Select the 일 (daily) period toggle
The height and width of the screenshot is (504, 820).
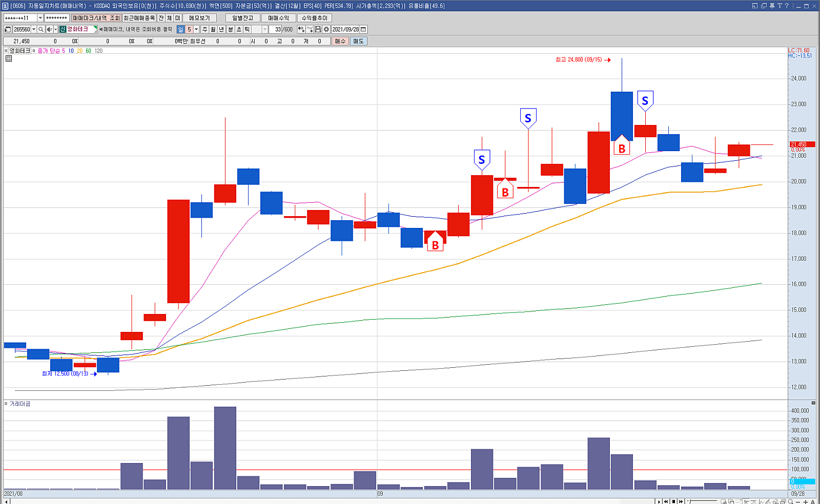tap(180, 30)
